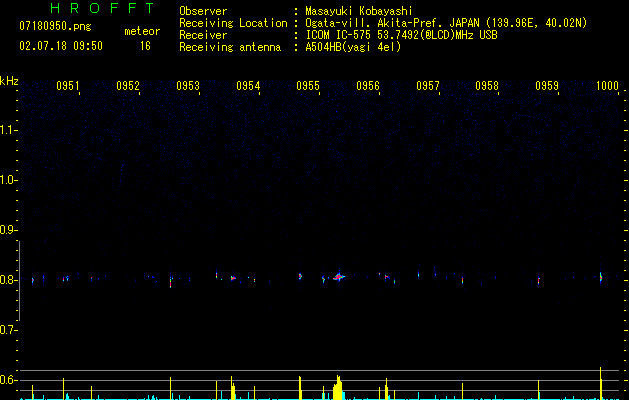
Task: Click the meteor label
Action: tap(142, 31)
